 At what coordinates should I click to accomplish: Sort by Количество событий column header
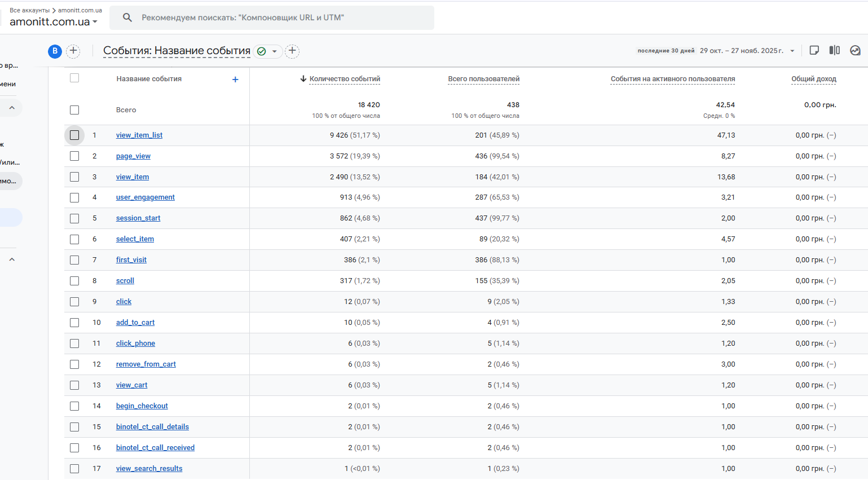coord(345,79)
